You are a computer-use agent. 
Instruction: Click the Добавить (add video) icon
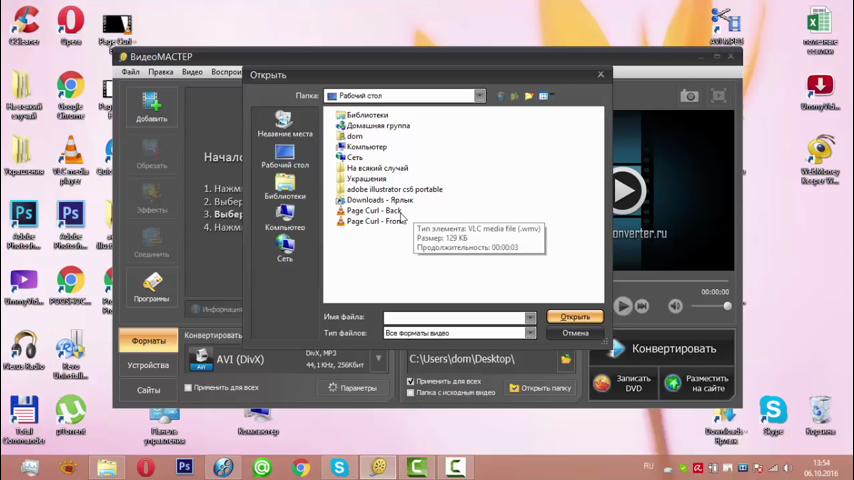click(151, 107)
